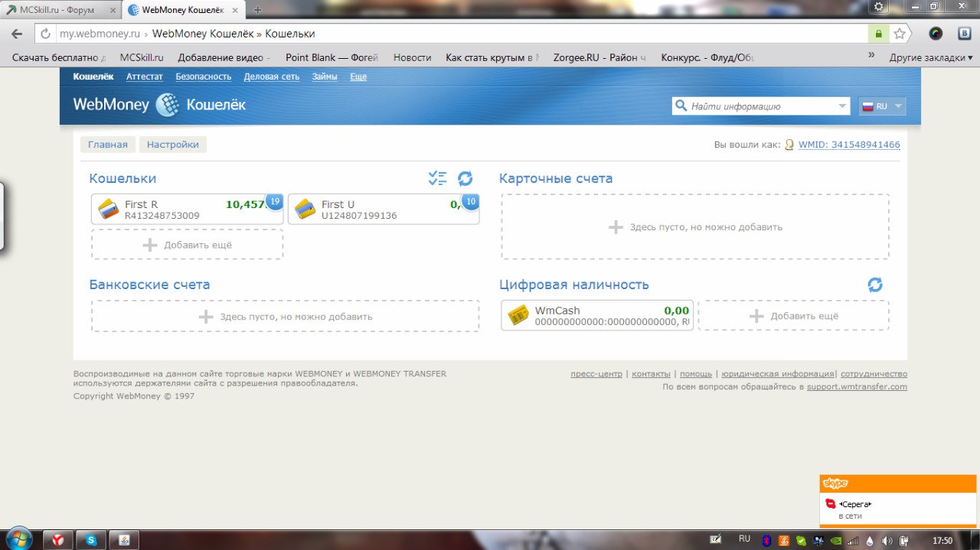
Task: Open the support.wmtransfer.com link
Action: click(x=857, y=387)
